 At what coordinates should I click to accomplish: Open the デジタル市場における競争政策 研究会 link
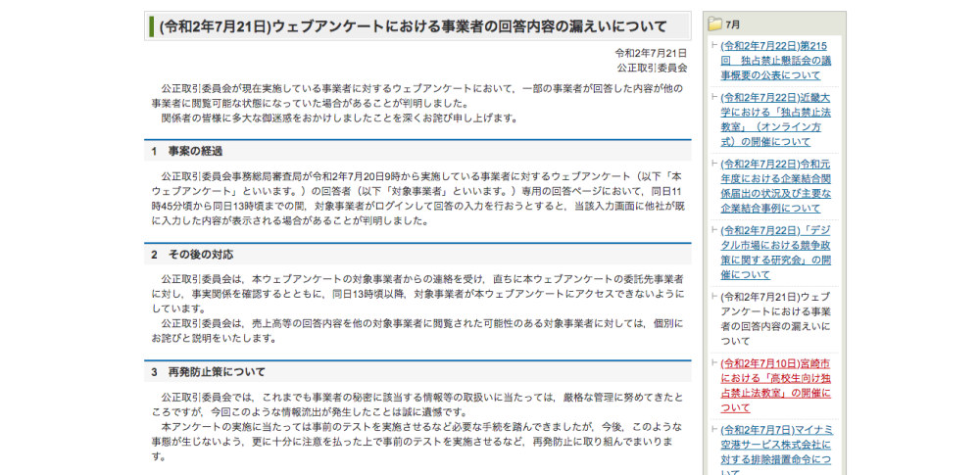(x=776, y=253)
